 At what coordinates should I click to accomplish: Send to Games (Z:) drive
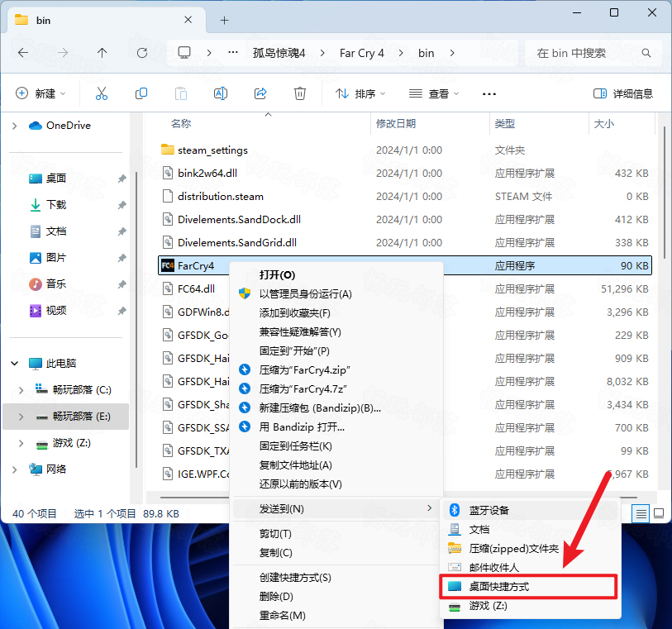coord(531,606)
